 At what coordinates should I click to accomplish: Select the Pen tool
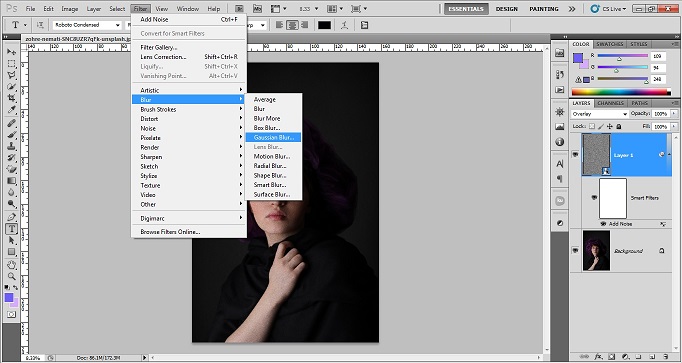[11, 217]
